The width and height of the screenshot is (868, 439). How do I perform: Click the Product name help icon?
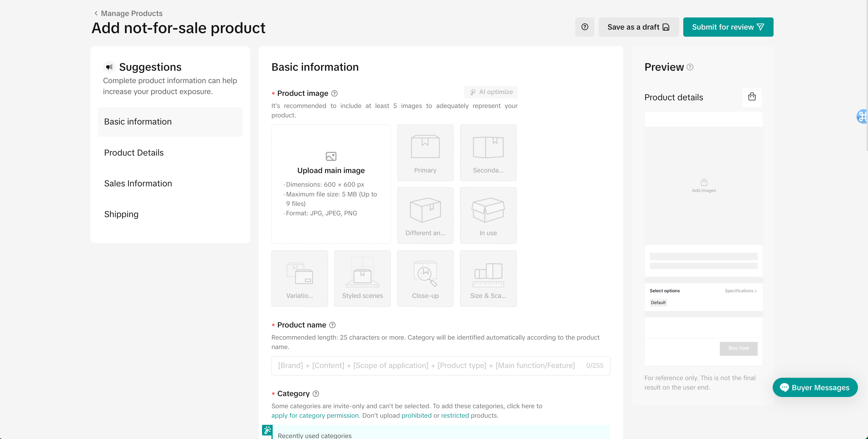(x=332, y=325)
